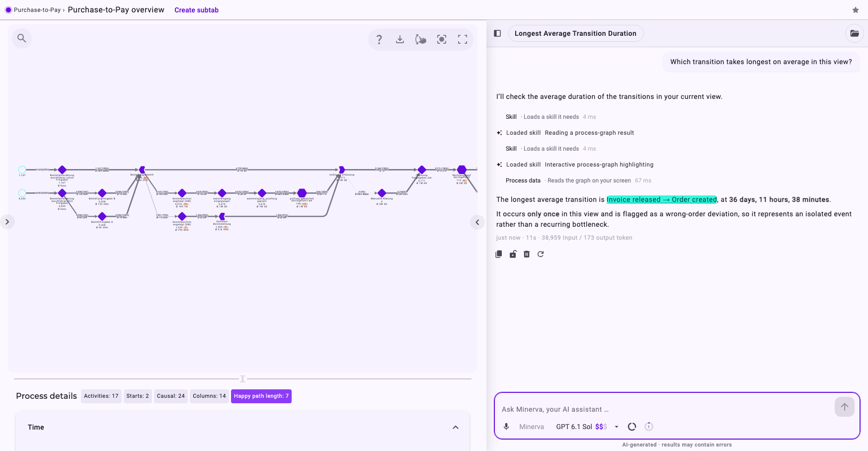Click the Process details heading
This screenshot has width=868, height=451.
46,396
